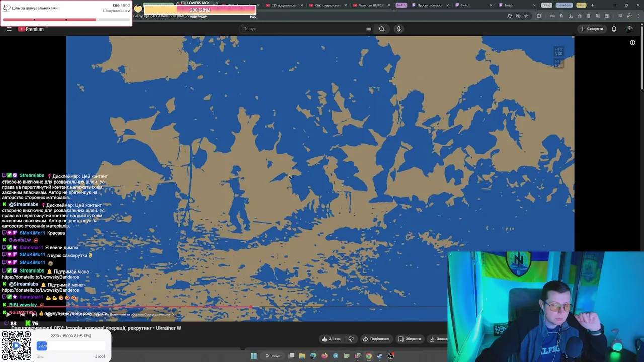Image resolution: width=644 pixels, height=362 pixels.
Task: Open YouTube notifications bell
Action: coord(614,29)
